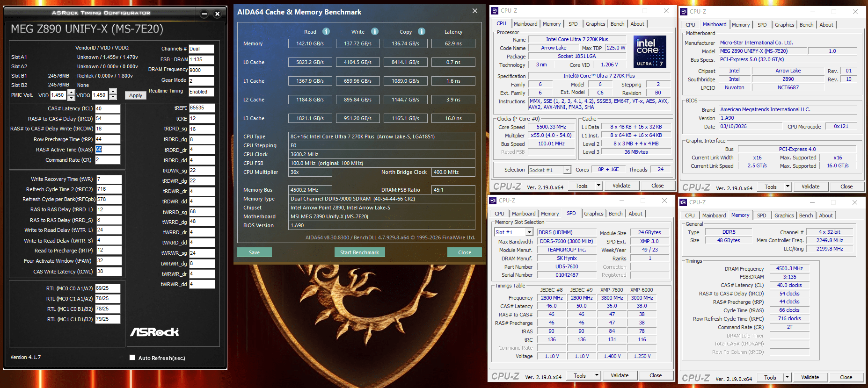This screenshot has height=388, width=868.
Task: Click CAS# Latency (tCL) field
Action: point(108,108)
